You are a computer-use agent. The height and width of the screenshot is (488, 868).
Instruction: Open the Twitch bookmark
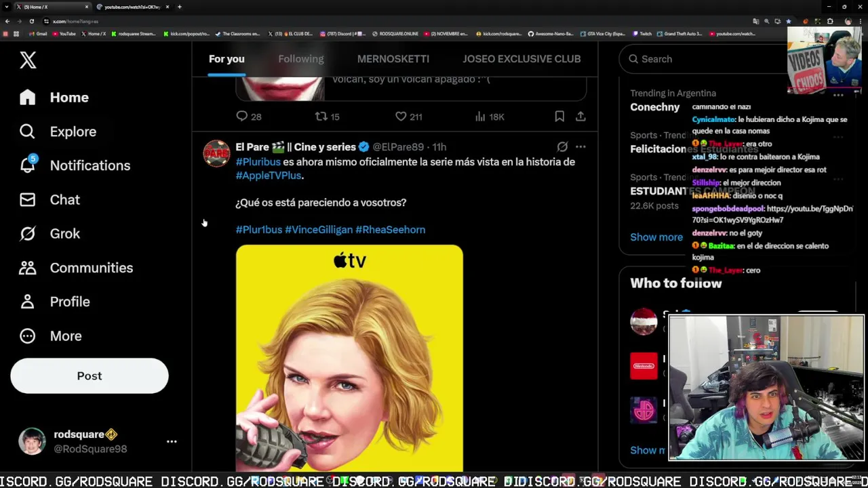(642, 34)
